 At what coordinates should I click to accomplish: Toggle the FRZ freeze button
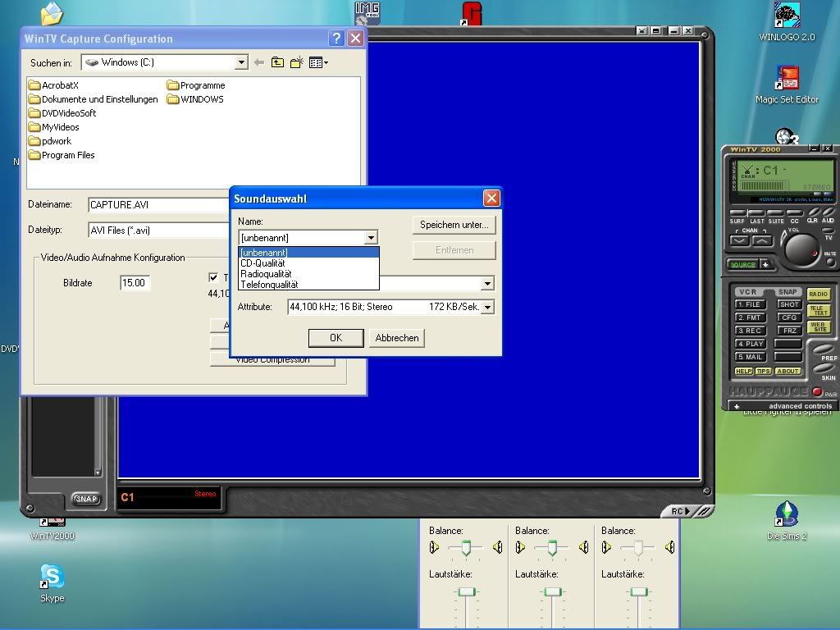[x=790, y=331]
